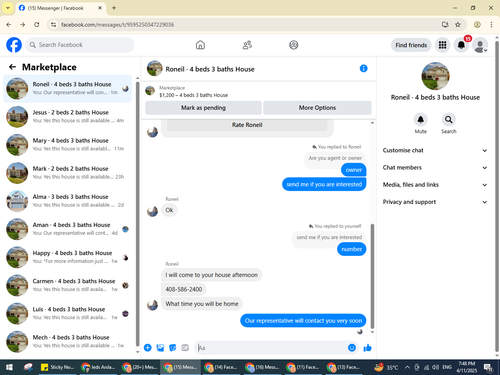Click the message with phone number 408-586-2400
This screenshot has width=500, height=375.
pyautogui.click(x=184, y=289)
